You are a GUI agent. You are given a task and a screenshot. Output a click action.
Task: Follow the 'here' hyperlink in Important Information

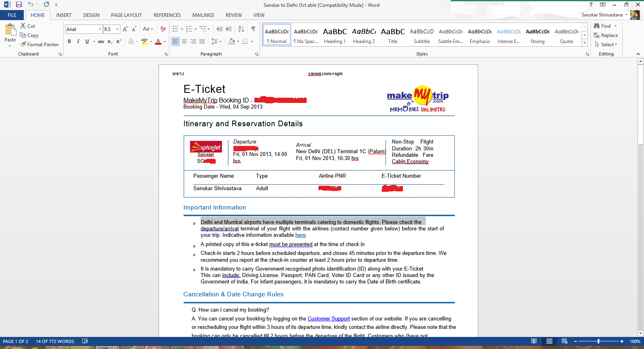(x=301, y=235)
